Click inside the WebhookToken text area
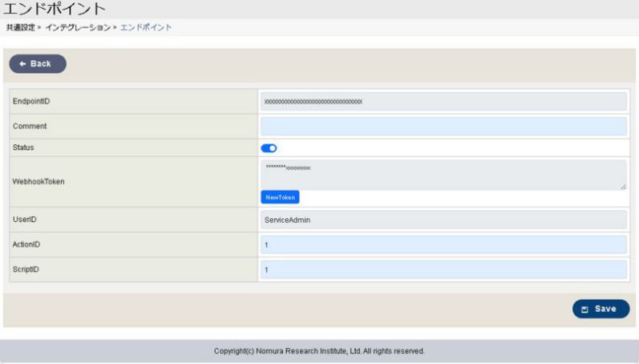 (443, 175)
